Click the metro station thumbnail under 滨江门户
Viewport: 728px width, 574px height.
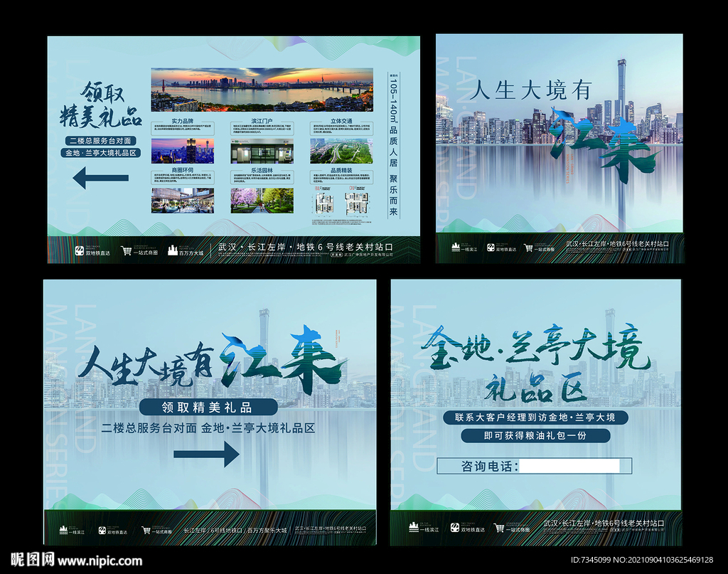(x=262, y=151)
